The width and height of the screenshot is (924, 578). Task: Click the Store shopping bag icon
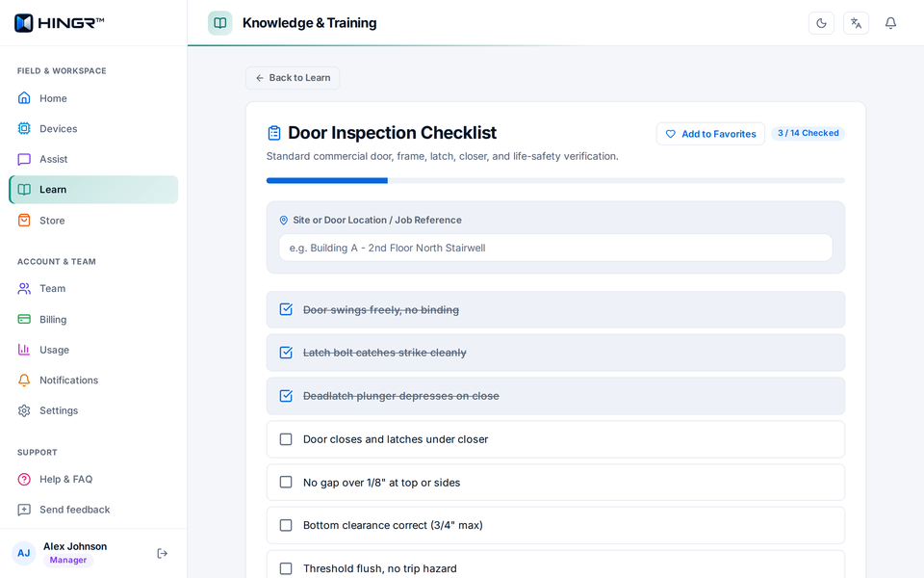click(24, 220)
